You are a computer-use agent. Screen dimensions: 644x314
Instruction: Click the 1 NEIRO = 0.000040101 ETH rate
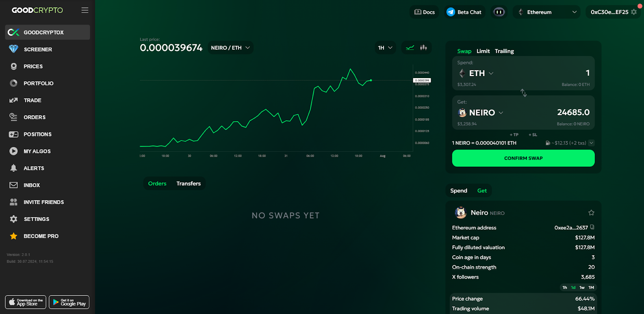click(x=484, y=143)
